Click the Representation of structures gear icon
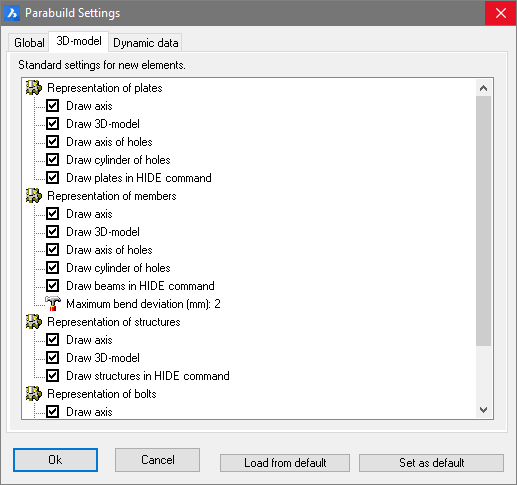517x485 pixels. pos(34,322)
